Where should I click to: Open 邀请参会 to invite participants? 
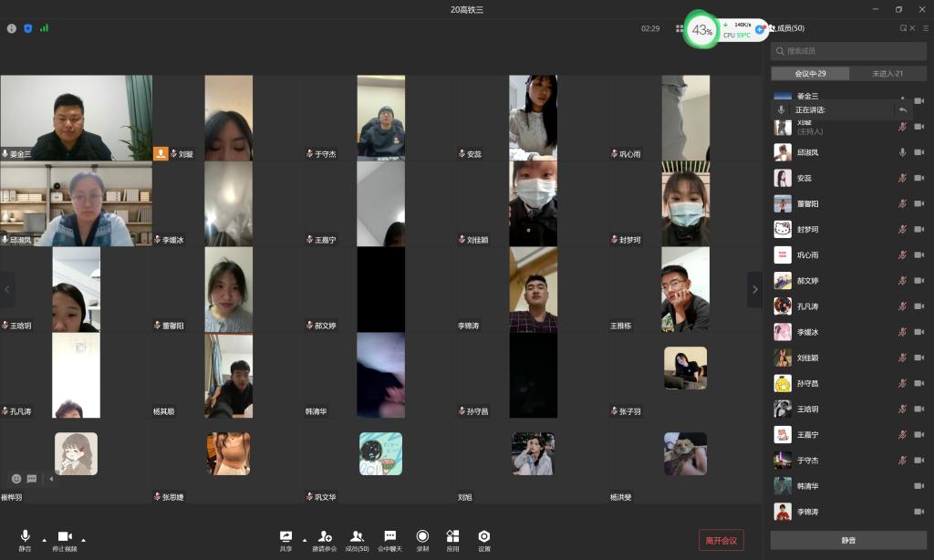point(325,540)
